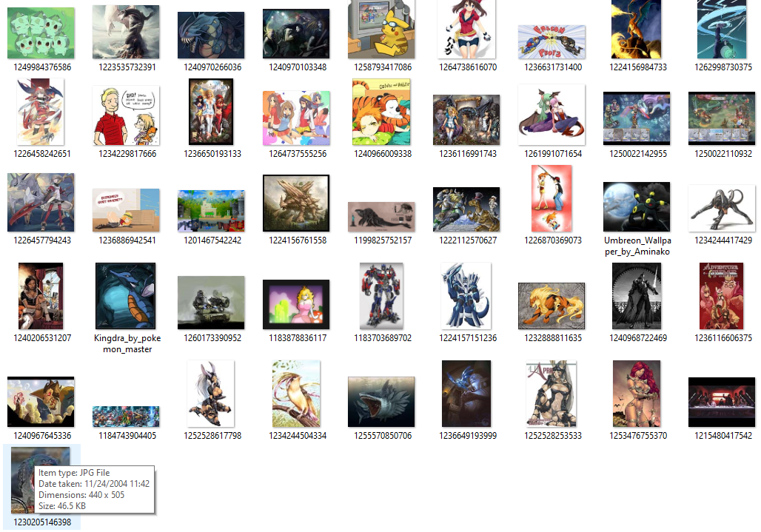Click the file name 1264738616070
This screenshot has height=532, width=761.
coord(468,67)
